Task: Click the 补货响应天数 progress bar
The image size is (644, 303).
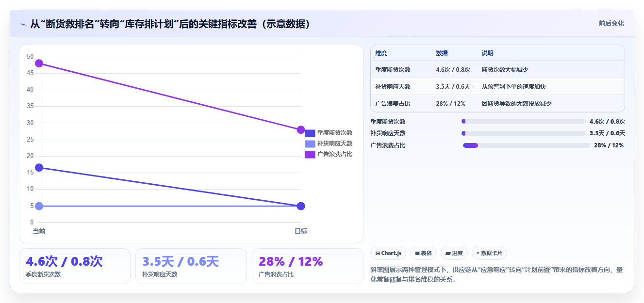Action: coord(524,133)
